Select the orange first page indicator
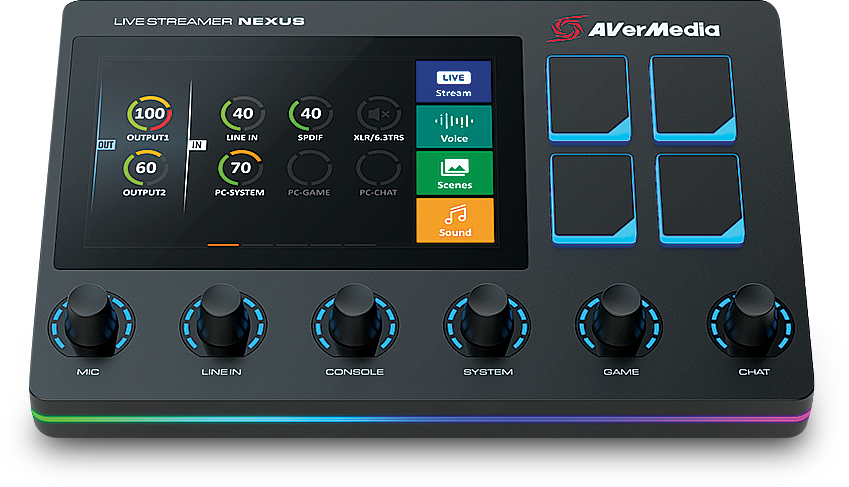Viewport: 849px width, 487px height. pos(223,245)
